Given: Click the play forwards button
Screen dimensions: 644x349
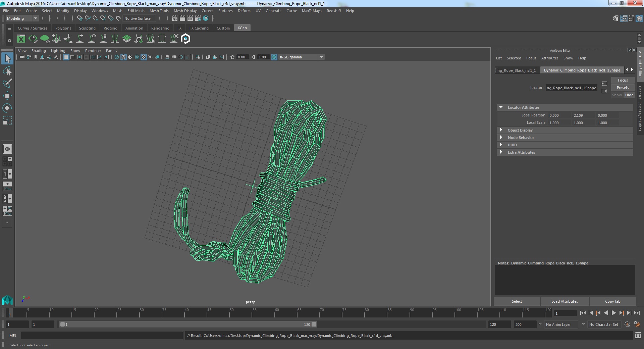Looking at the screenshot, I should (x=613, y=313).
